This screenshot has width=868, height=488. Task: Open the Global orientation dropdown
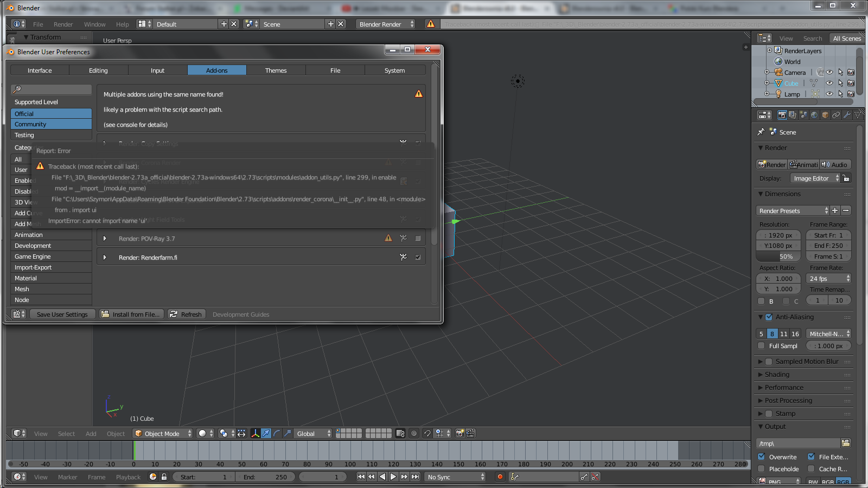pyautogui.click(x=312, y=433)
